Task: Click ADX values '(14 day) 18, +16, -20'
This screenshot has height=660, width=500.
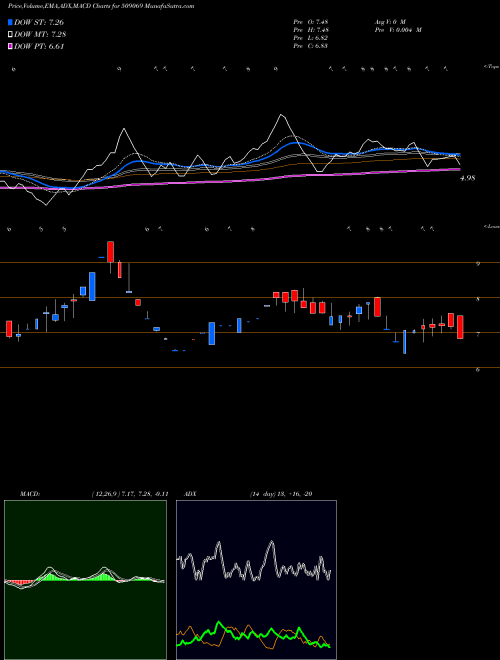Action: (280, 494)
